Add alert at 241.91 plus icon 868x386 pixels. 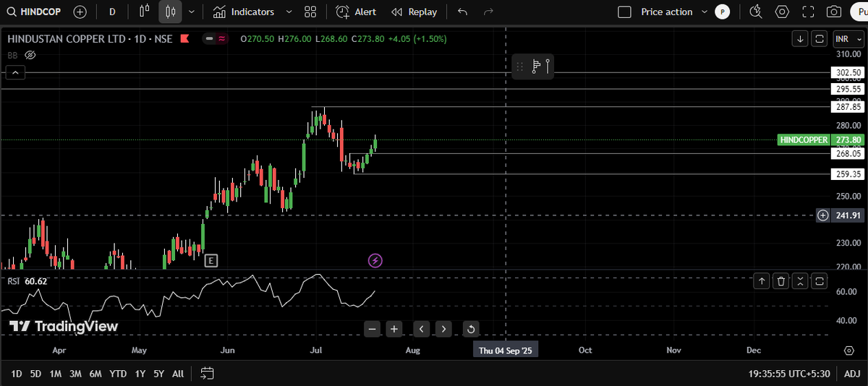coord(822,215)
